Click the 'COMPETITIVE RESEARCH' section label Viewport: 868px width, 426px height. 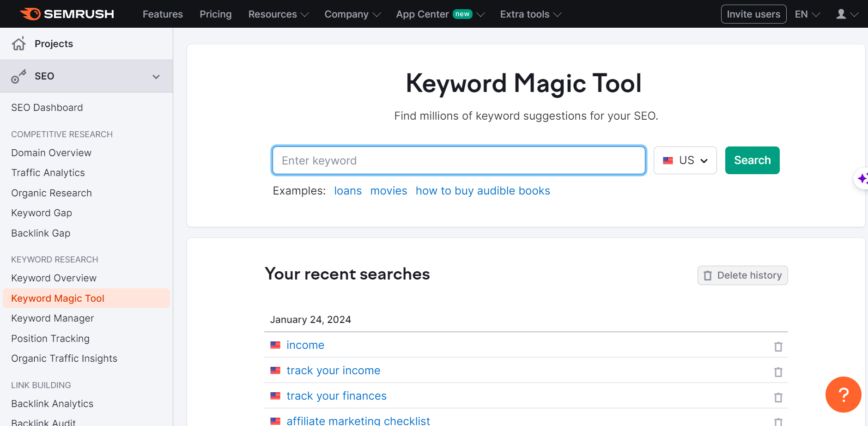tap(62, 134)
